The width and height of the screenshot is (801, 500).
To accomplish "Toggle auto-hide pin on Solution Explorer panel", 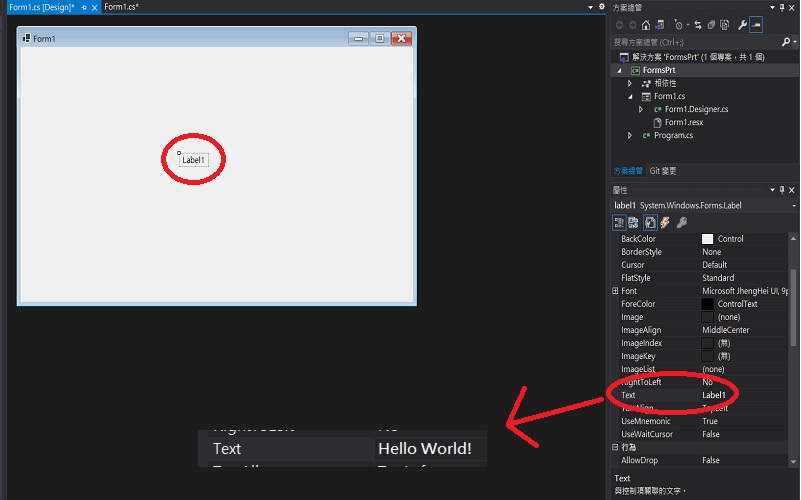I will [x=781, y=7].
